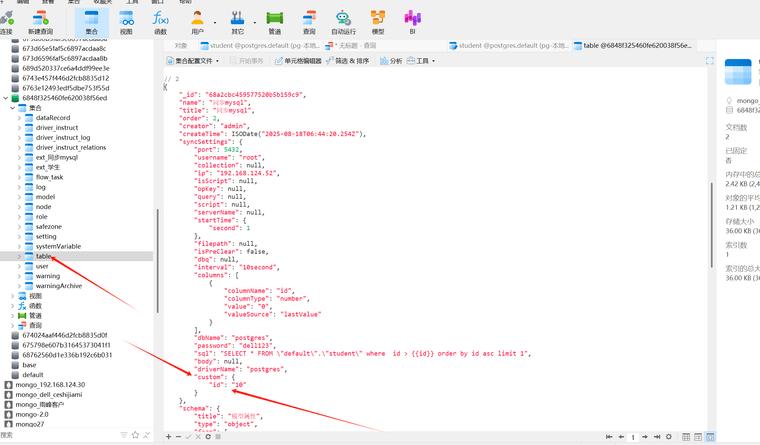760x445 pixels.
Task: Expand the 视图 views node in tree
Action: click(13, 296)
